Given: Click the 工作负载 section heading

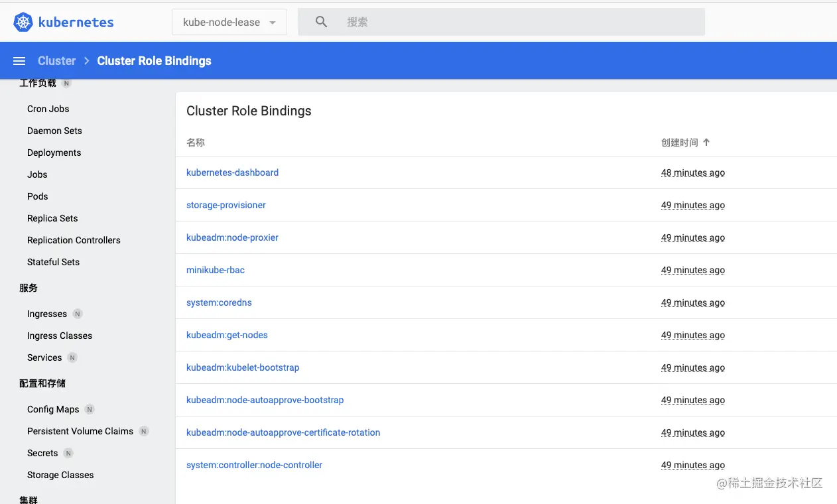Looking at the screenshot, I should pyautogui.click(x=38, y=84).
